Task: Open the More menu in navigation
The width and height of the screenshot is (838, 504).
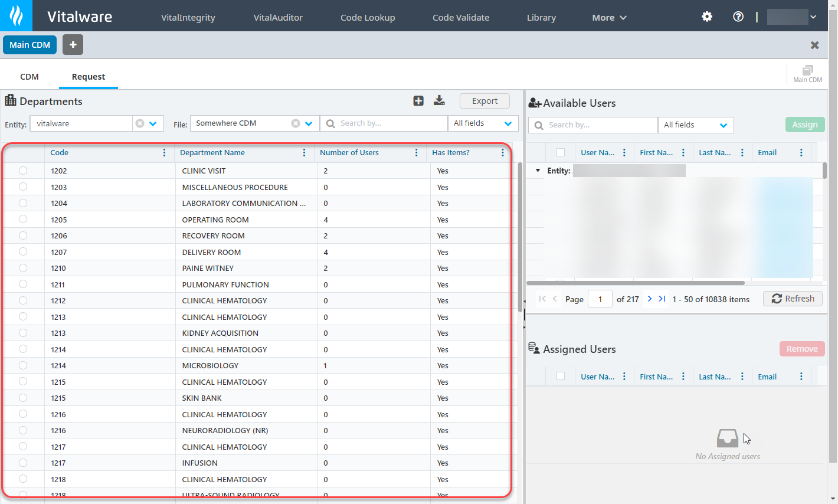Action: tap(609, 18)
